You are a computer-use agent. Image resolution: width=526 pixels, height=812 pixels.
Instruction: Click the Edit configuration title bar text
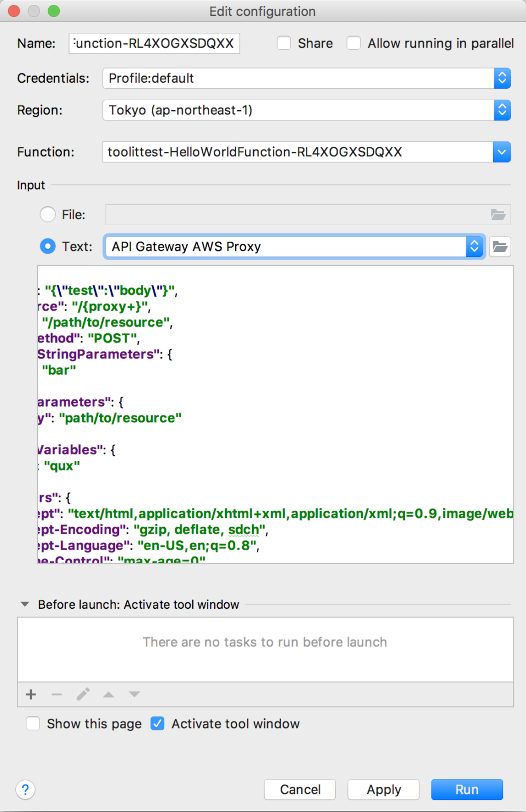[262, 12]
